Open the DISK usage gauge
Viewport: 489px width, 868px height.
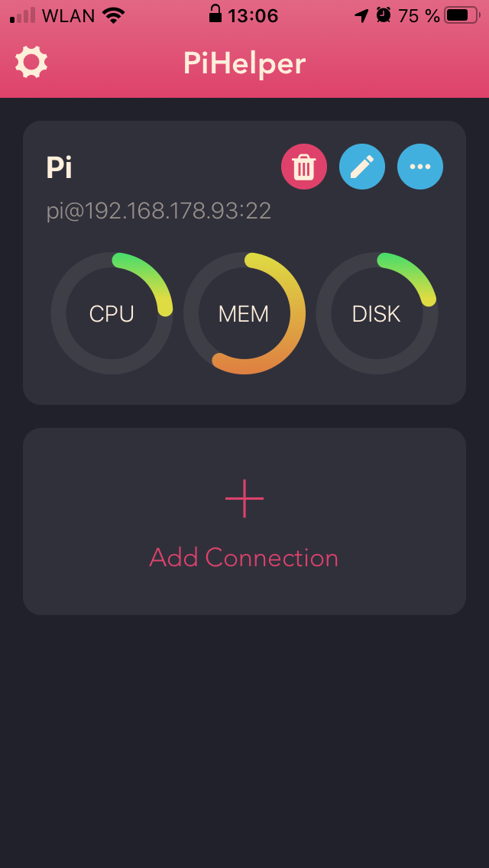pyautogui.click(x=377, y=313)
